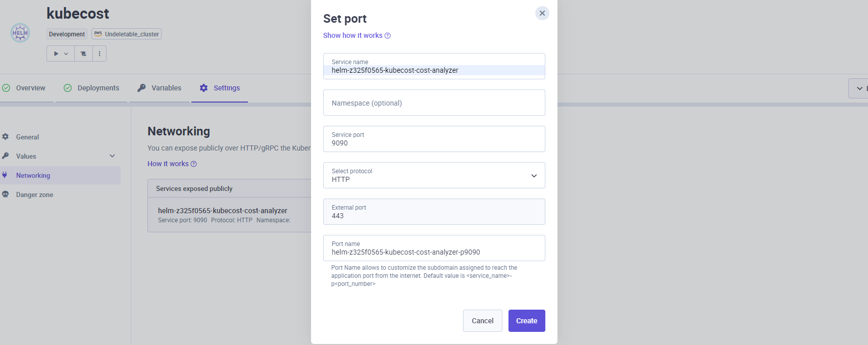Screen dimensions: 868x345
Task: Click the Danger zone skull icon
Action: point(6,194)
